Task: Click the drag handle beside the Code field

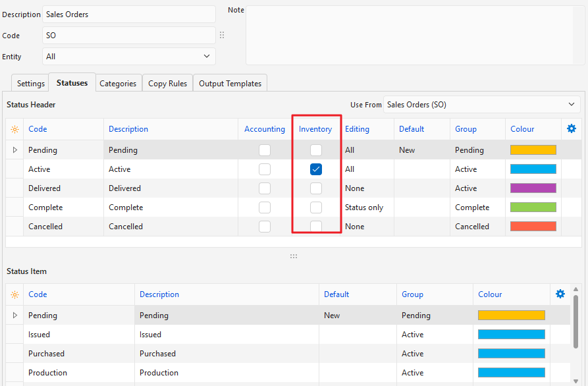Action: point(222,36)
